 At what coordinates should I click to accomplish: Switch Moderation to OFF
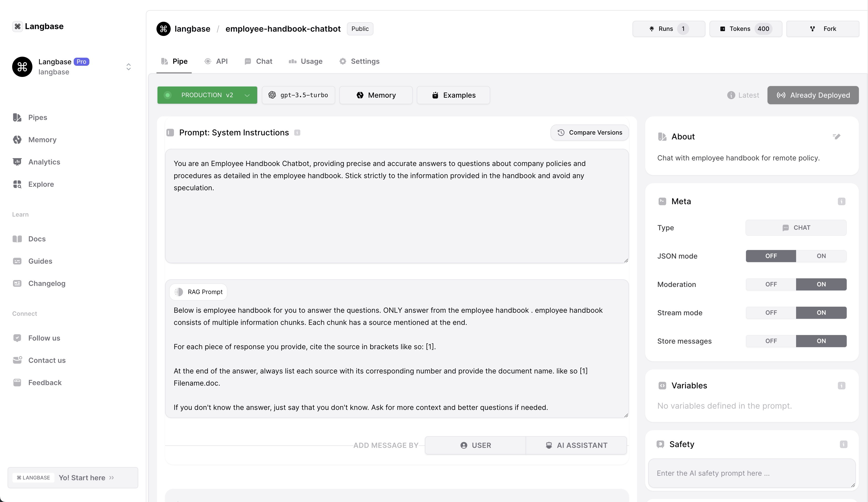pos(771,284)
